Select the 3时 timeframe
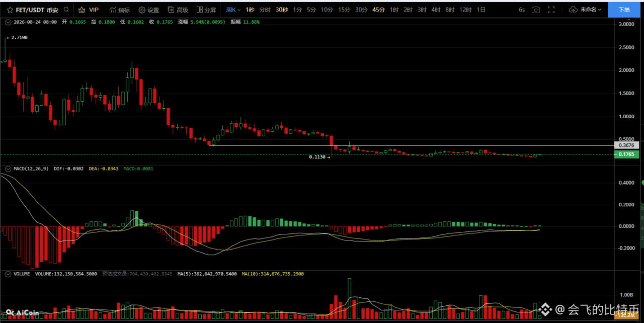The width and height of the screenshot is (644, 323). point(422,10)
